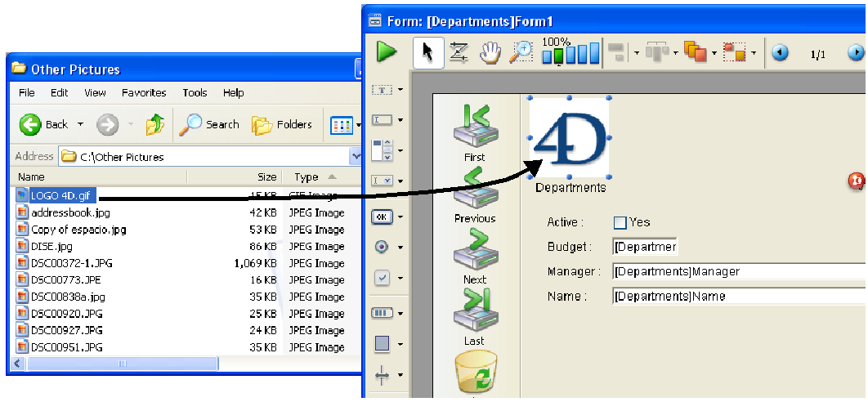Viewport: 868px width, 402px height.
Task: Select the 4D logo picture on form
Action: pyautogui.click(x=569, y=137)
